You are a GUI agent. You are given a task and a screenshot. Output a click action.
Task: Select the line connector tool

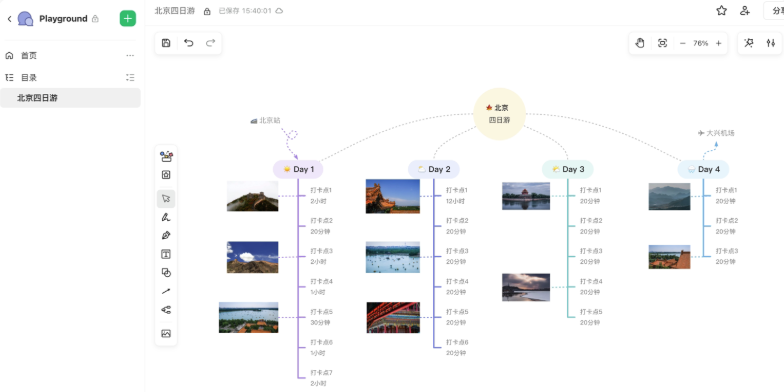[166, 291]
